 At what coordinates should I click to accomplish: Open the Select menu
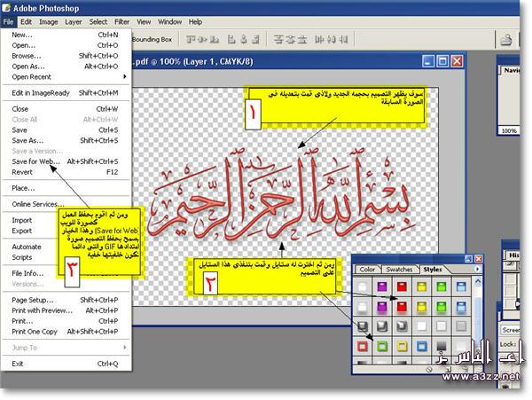tap(98, 21)
